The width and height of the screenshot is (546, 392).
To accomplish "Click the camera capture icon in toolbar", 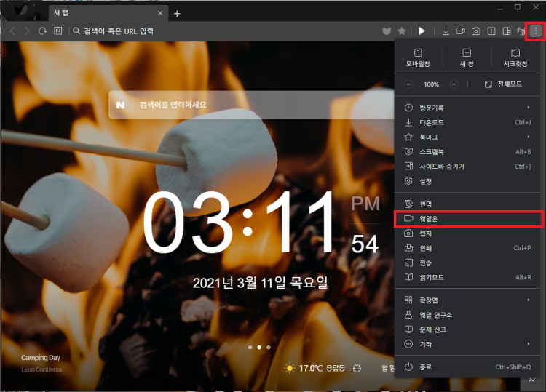I will pos(475,31).
